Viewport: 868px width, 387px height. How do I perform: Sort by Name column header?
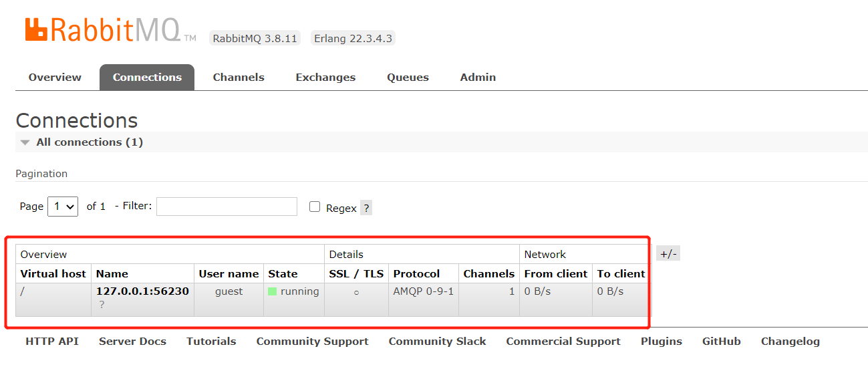pos(112,274)
